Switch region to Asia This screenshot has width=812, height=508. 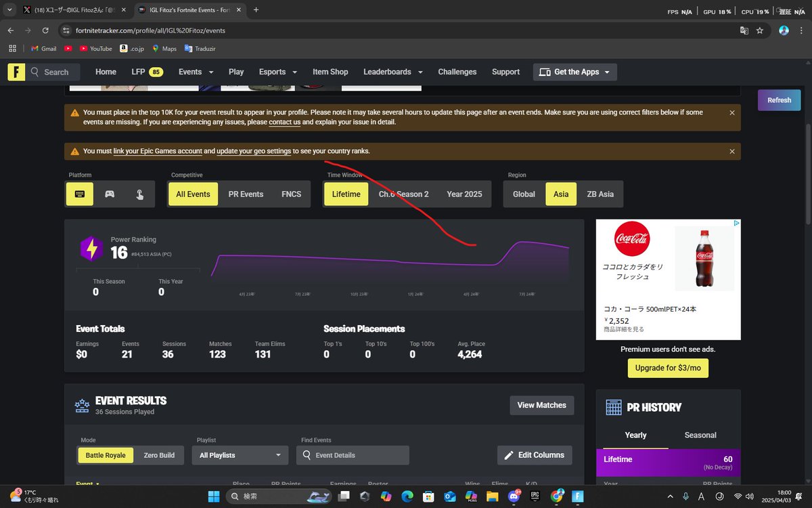561,194
